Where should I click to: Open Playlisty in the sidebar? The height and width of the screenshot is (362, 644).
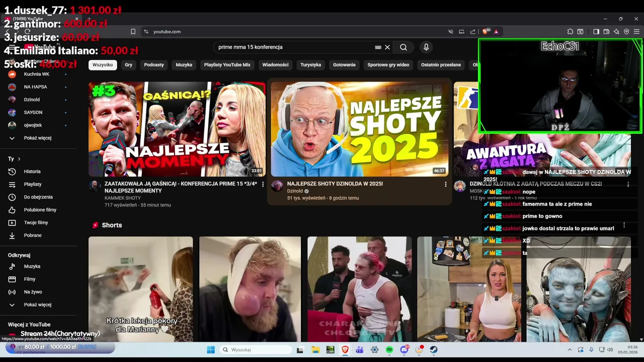pyautogui.click(x=33, y=185)
